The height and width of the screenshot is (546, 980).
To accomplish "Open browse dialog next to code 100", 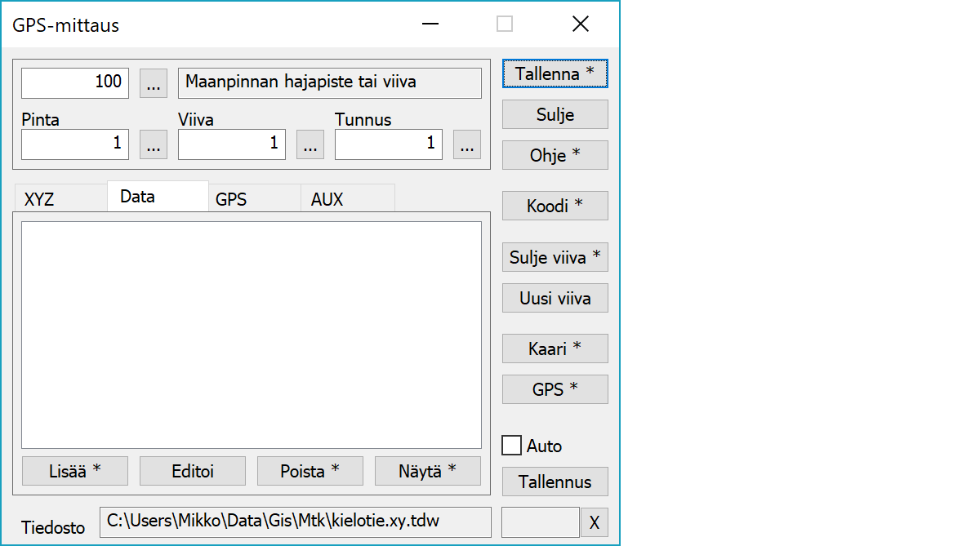I will pos(154,82).
